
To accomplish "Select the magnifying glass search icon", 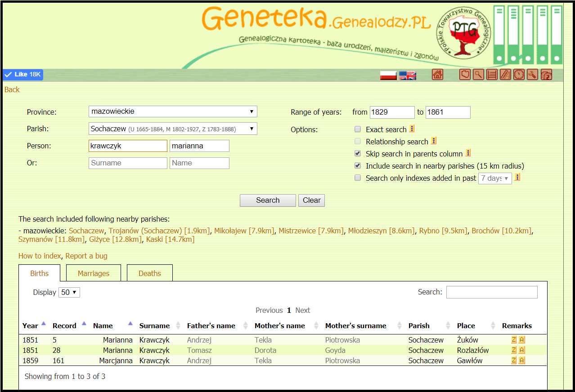I will click(478, 74).
